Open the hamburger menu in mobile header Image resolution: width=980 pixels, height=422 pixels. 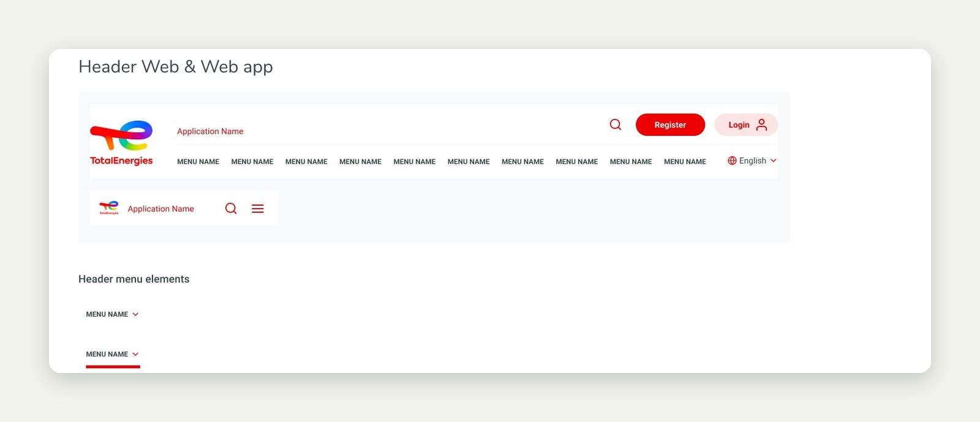258,208
